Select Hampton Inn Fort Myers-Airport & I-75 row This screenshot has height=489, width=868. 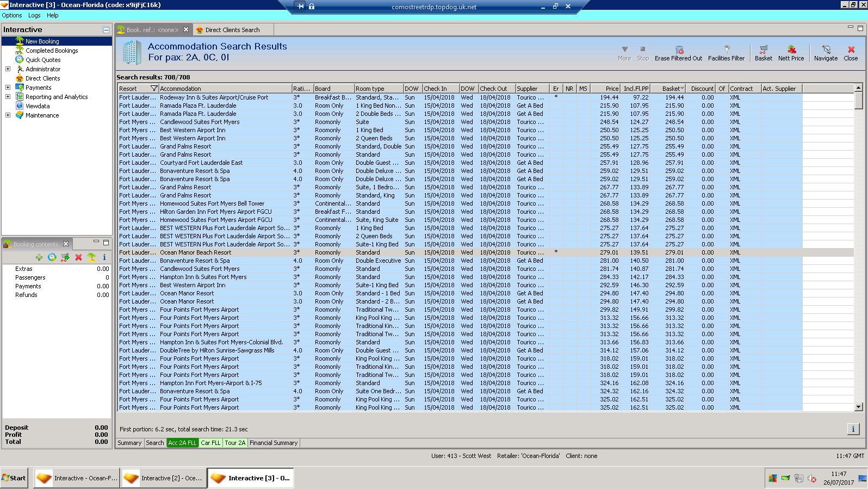[459, 383]
